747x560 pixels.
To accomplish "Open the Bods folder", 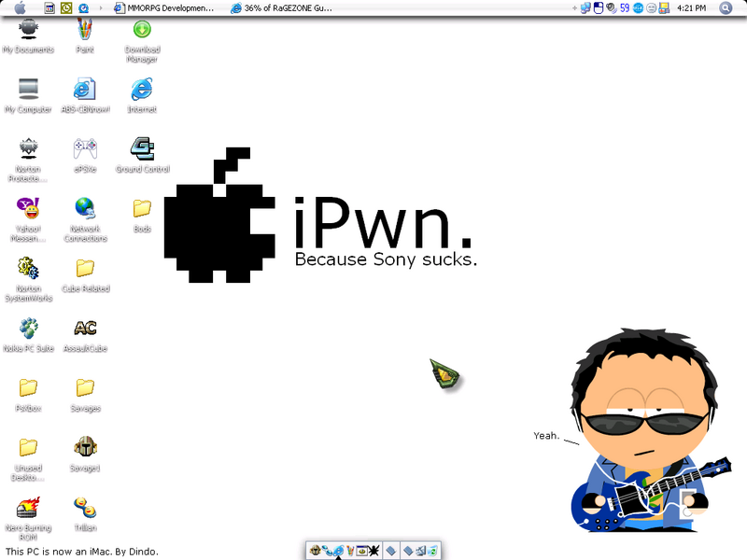I will tap(142, 216).
